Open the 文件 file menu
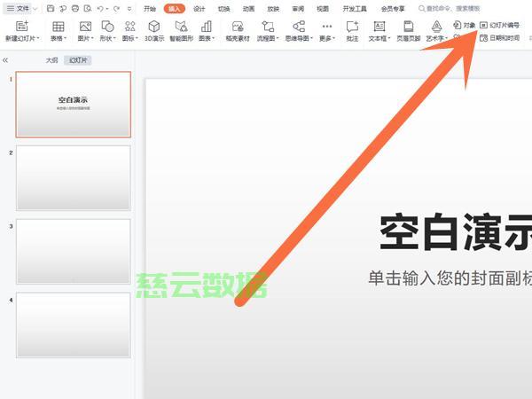This screenshot has height=399, width=532. pos(19,8)
